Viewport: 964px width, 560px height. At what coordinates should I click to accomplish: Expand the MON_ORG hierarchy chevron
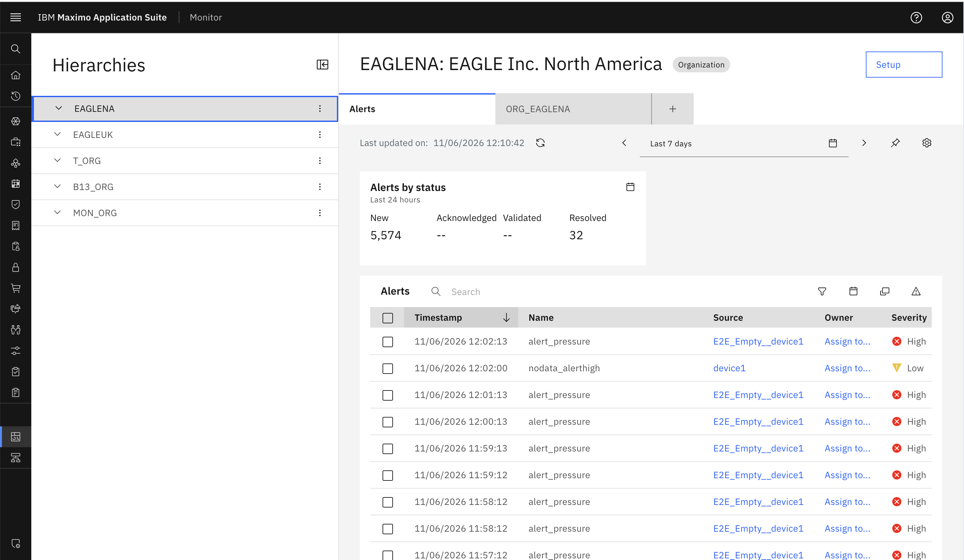pos(57,212)
